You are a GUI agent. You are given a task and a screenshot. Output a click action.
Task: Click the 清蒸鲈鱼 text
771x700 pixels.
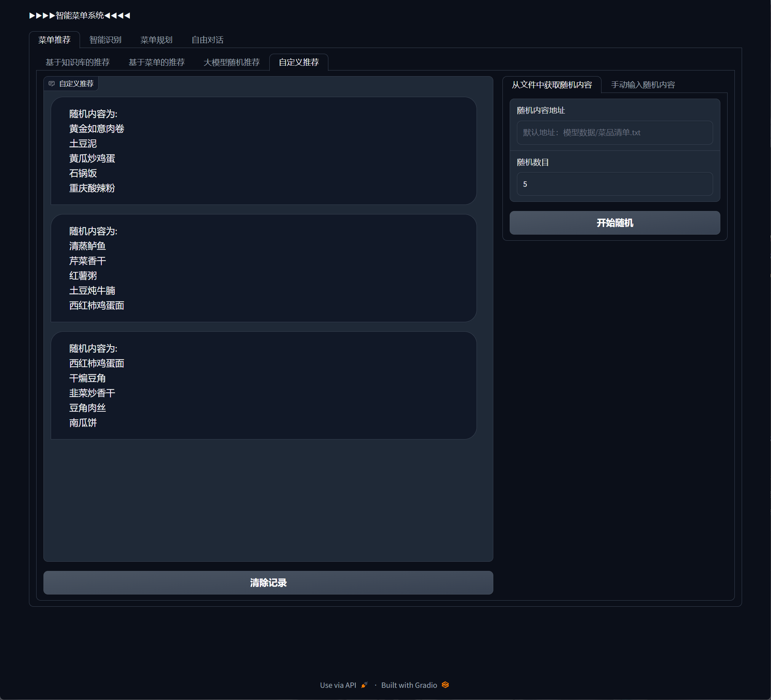click(x=88, y=246)
